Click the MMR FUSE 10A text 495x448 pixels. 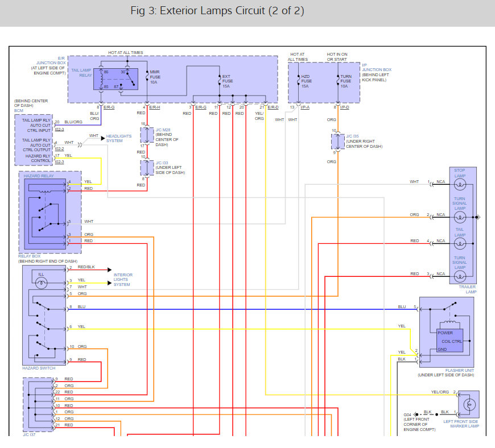[155, 77]
